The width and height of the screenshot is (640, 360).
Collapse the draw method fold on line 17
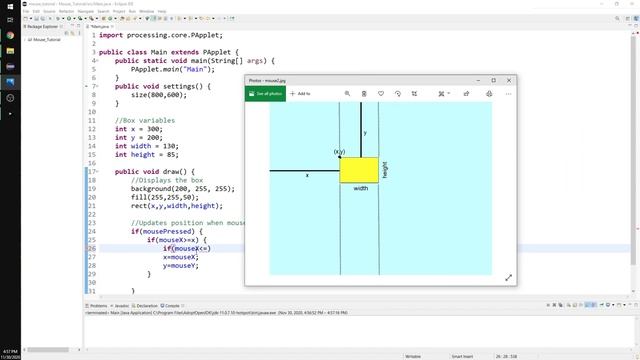tap(97, 172)
